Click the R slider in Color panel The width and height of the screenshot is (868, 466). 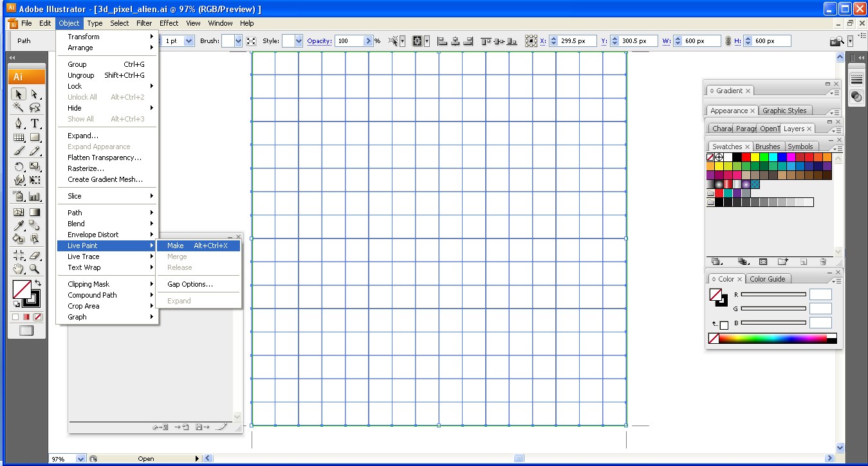(773, 294)
